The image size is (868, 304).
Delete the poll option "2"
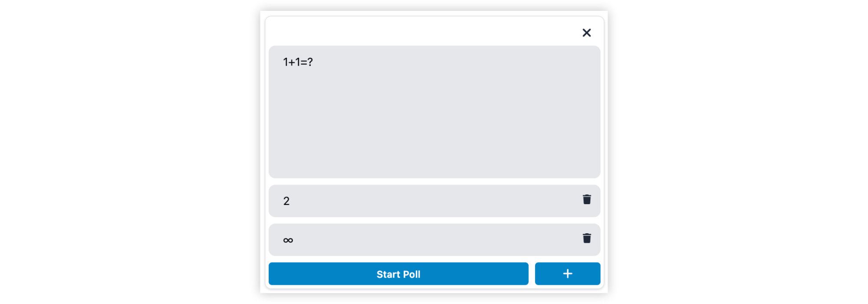587,199
